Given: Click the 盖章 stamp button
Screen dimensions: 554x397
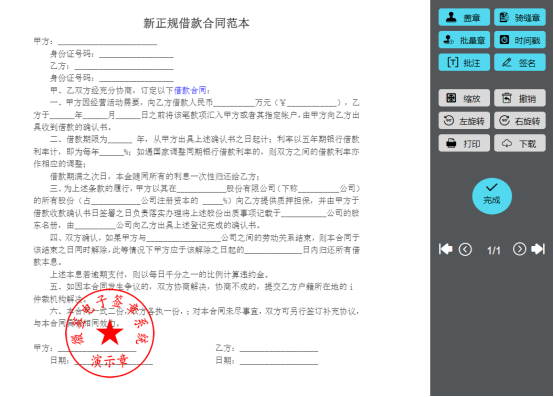Looking at the screenshot, I should 464,17.
